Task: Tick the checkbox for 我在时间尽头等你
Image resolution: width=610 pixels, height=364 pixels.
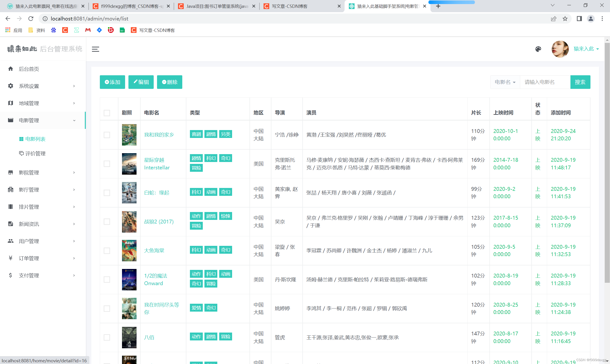Action: click(107, 308)
